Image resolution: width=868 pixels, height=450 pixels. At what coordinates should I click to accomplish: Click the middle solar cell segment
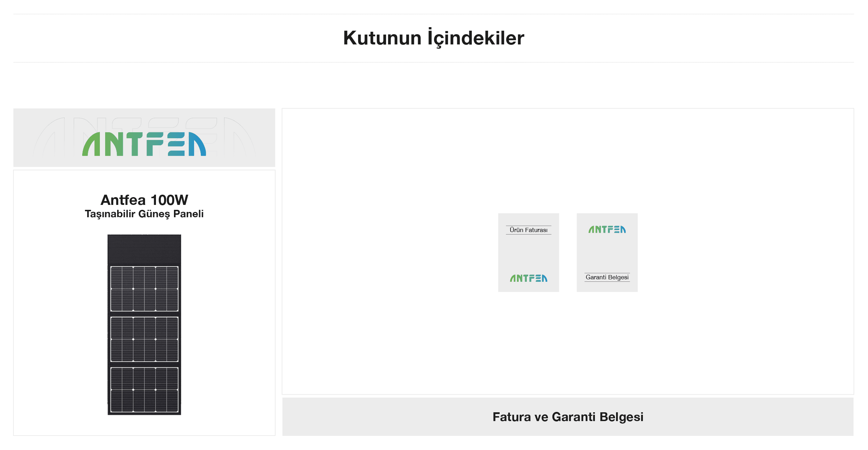click(144, 339)
